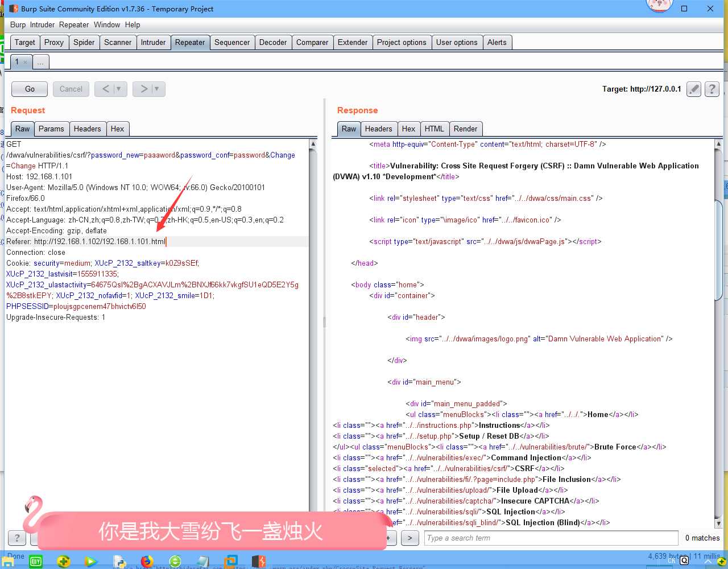This screenshot has width=728, height=569.
Task: Open history dropdown beside the < arrow
Action: [x=121, y=89]
